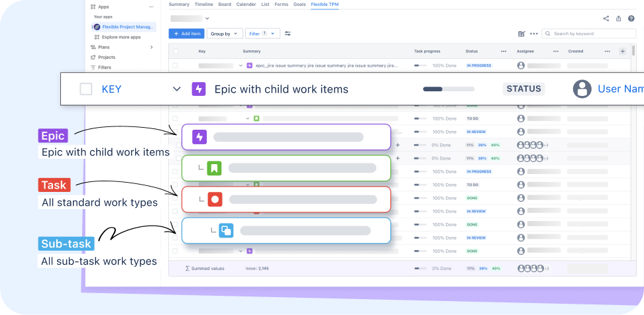Click avatar group in Summed values row
Image resolution: width=644 pixels, height=315 pixels.
[x=531, y=268]
